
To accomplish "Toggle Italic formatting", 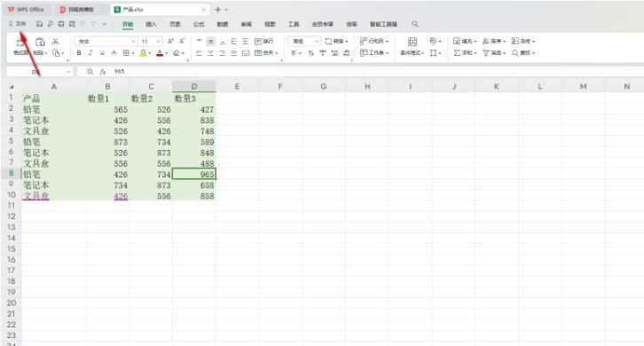I will click(x=90, y=53).
